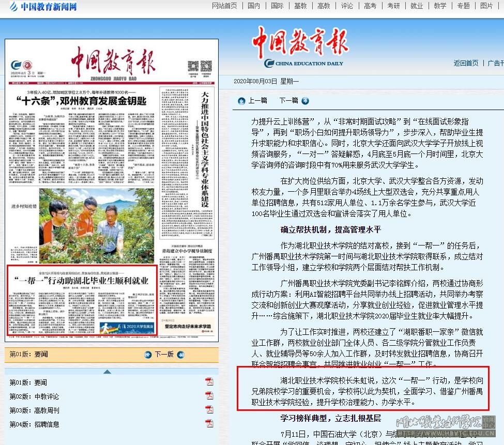Click the next article arrow icon
The height and width of the screenshot is (445, 504).
tap(305, 101)
